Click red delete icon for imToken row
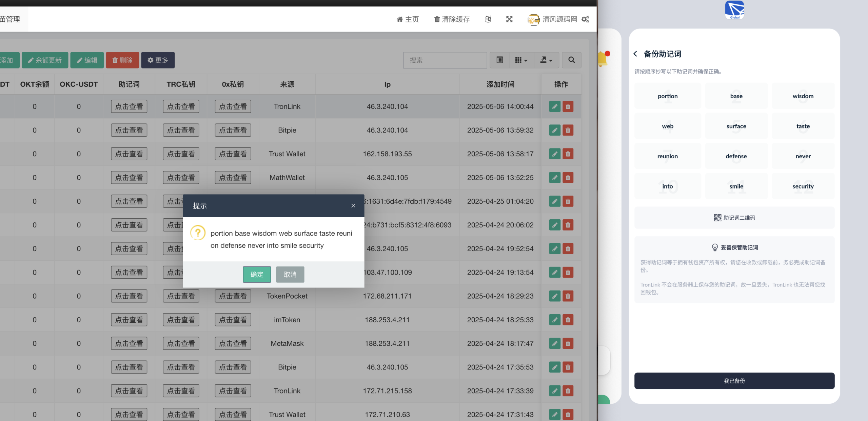The image size is (868, 421). click(568, 320)
